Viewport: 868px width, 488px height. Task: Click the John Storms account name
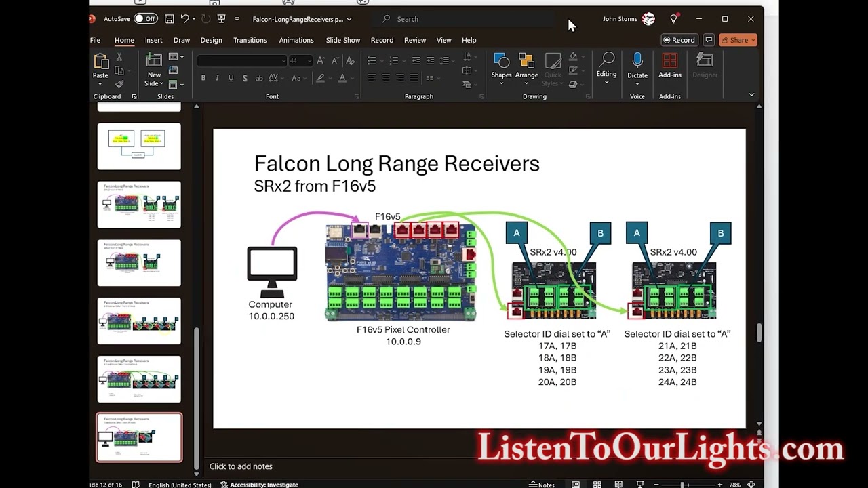click(x=620, y=19)
